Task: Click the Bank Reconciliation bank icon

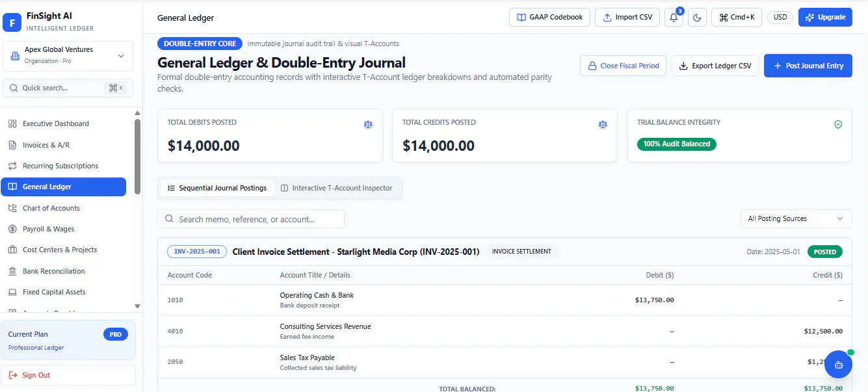Action: [x=12, y=271]
